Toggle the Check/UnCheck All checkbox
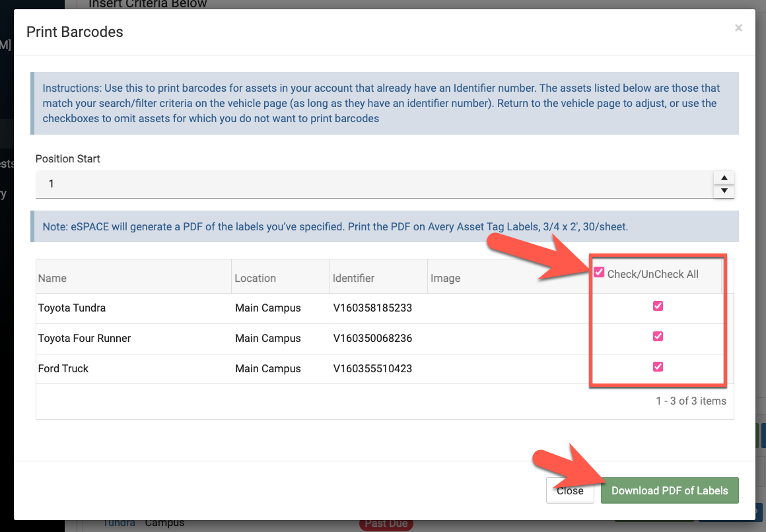 600,273
